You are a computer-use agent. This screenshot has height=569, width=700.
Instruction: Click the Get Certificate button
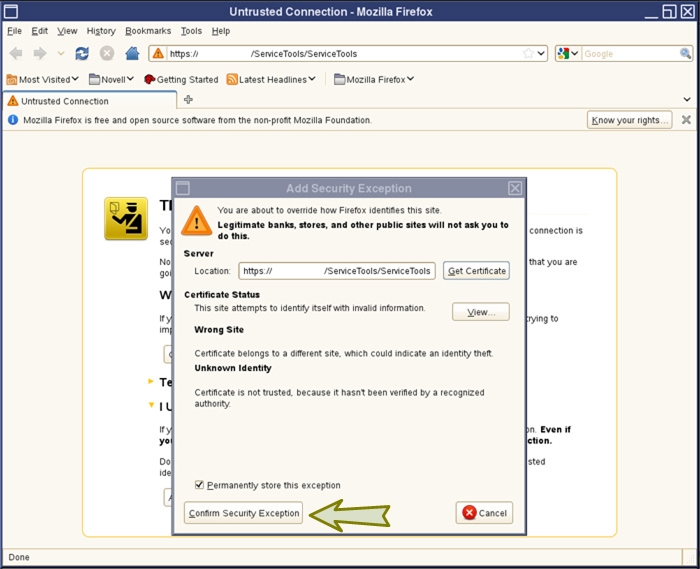click(477, 271)
